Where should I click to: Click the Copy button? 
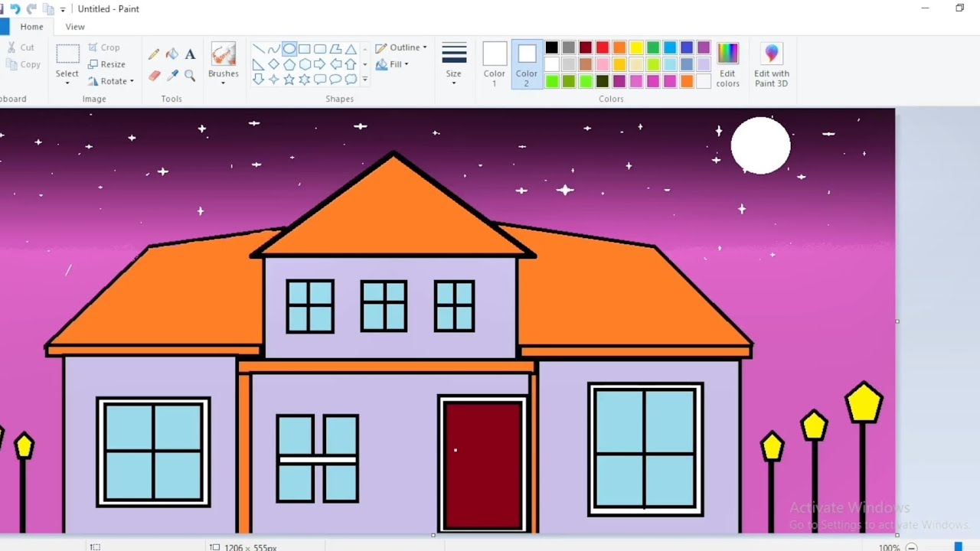coord(23,64)
